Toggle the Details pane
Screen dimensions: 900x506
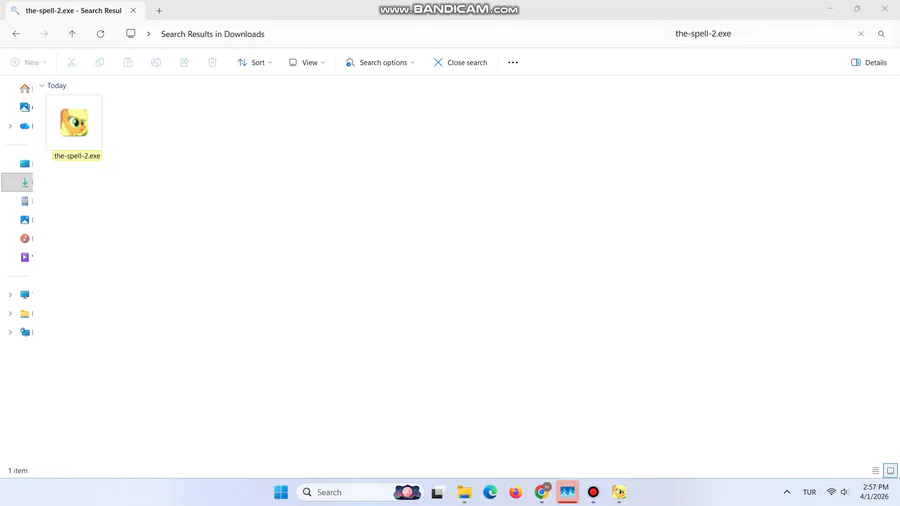point(869,63)
